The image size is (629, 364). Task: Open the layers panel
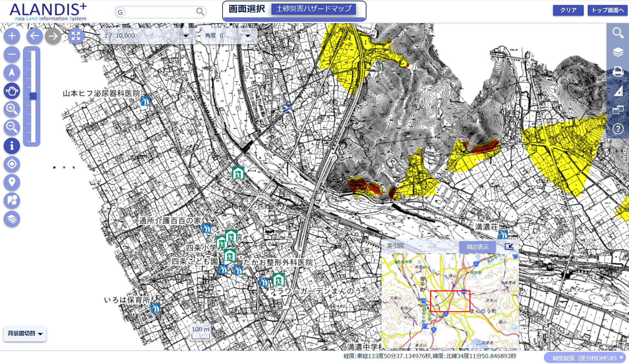click(618, 52)
